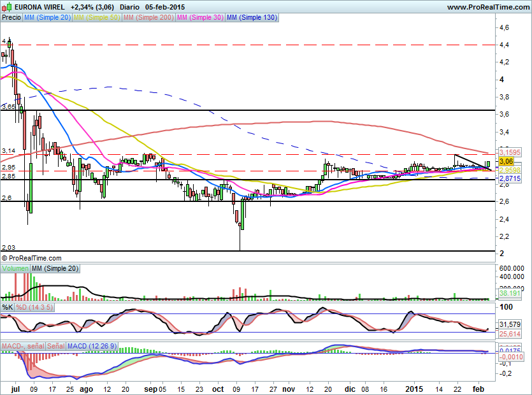
Task: Select the 'MACD-, señal' label
Action: coord(22,346)
